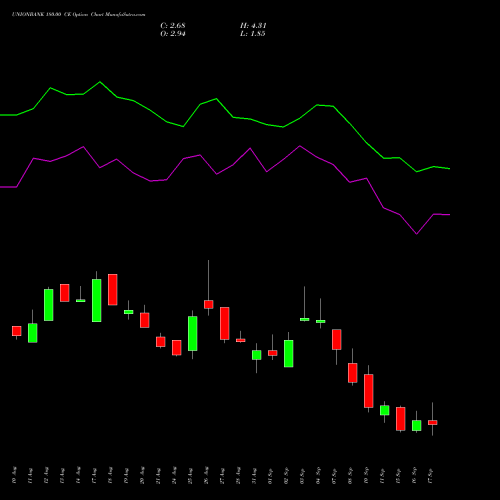
Task: Click the 07 Sep date label
Action: pos(334,475)
